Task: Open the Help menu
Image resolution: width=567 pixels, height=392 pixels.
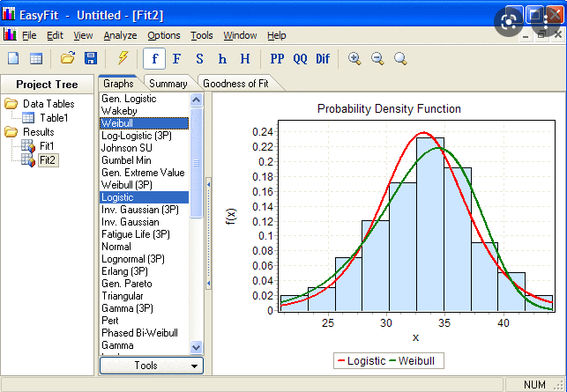Action: 277,35
